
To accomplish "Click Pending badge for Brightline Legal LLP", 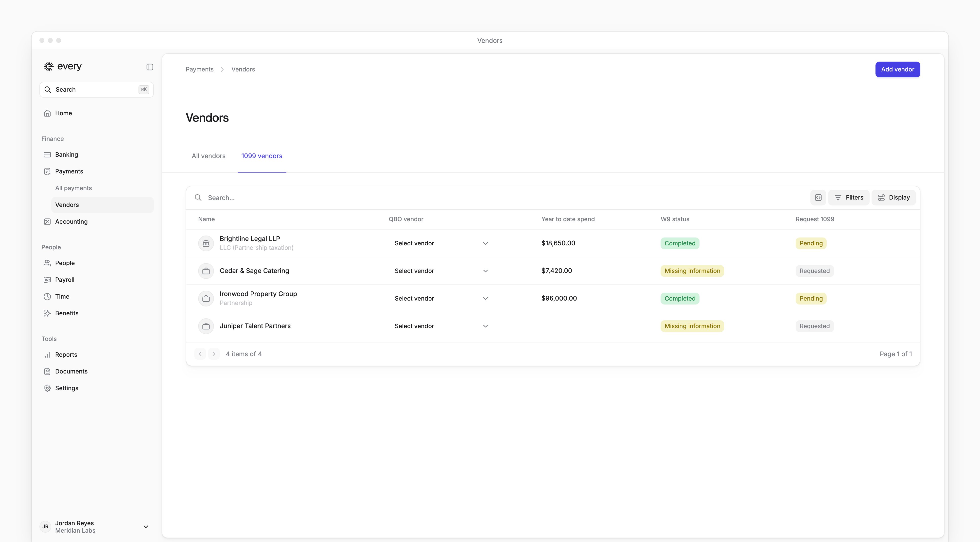I will tap(811, 243).
